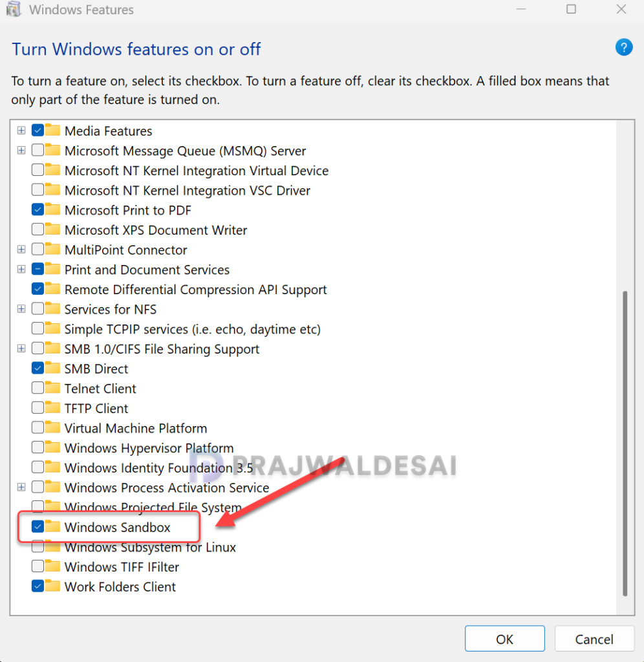The height and width of the screenshot is (662, 644).
Task: Enable Microsoft Message Queue (MSMQ) Server checkbox
Action: (38, 150)
